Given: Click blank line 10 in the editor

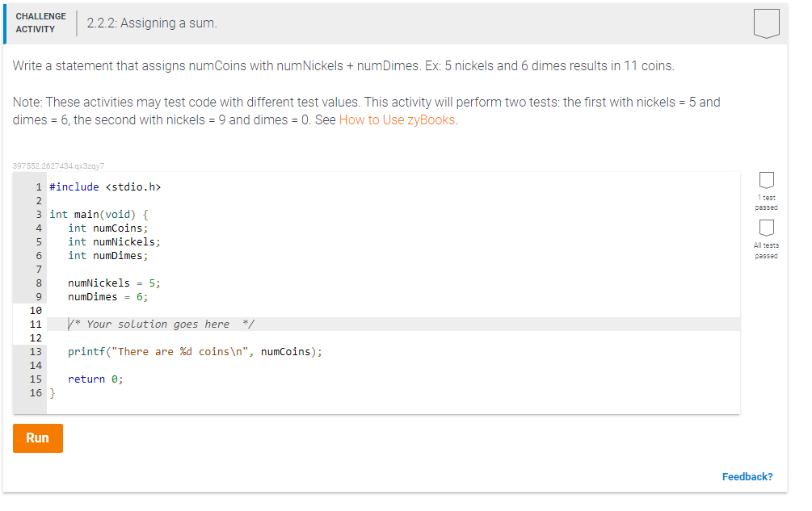Looking at the screenshot, I should tap(393, 310).
